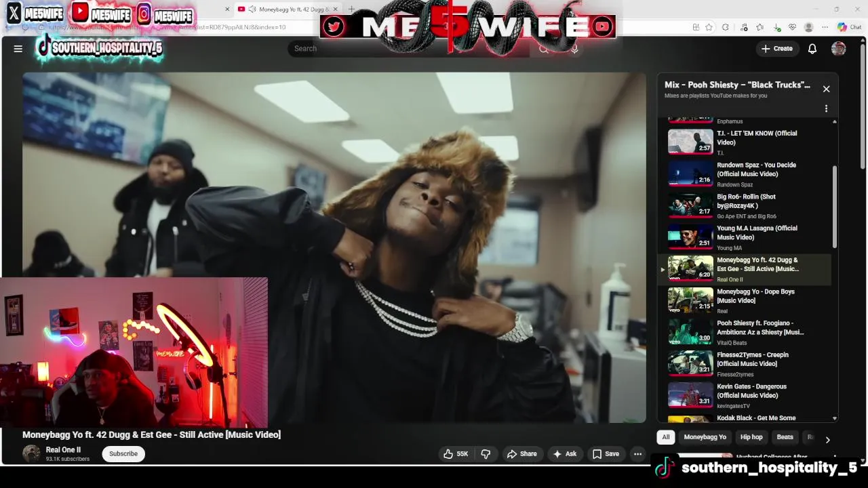Click the video player frame
Viewport: 868px width, 488px height.
(x=334, y=247)
